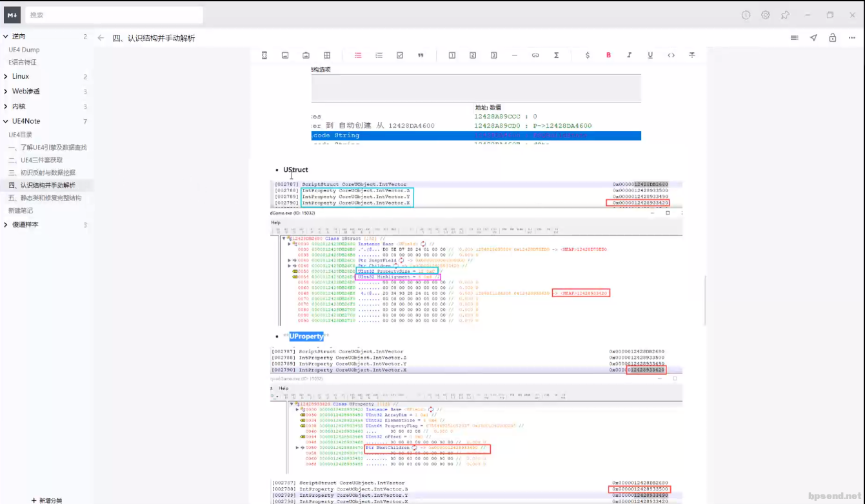Set heading level 3

(493, 55)
